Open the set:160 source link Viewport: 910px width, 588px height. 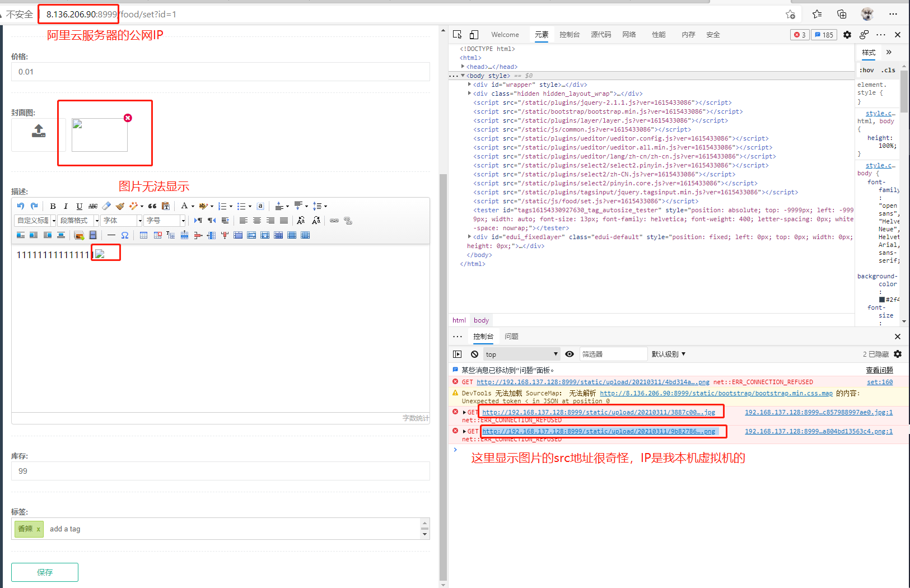[880, 382]
